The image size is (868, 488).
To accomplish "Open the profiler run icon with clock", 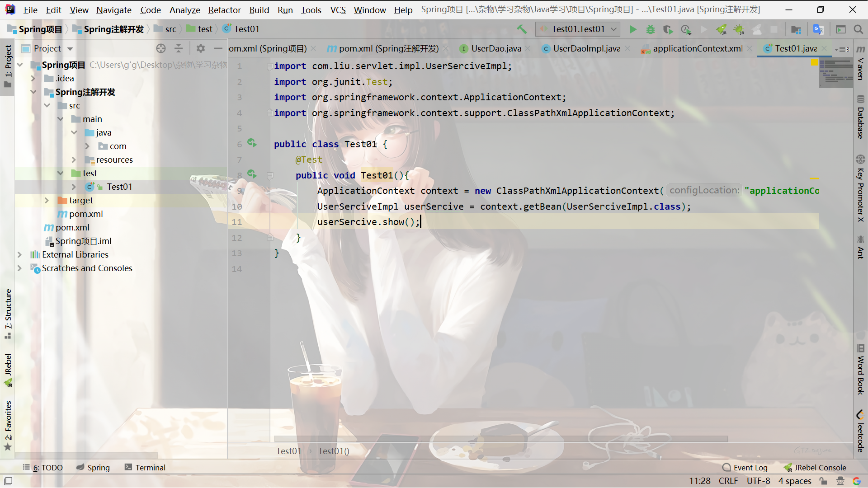I will (x=686, y=29).
